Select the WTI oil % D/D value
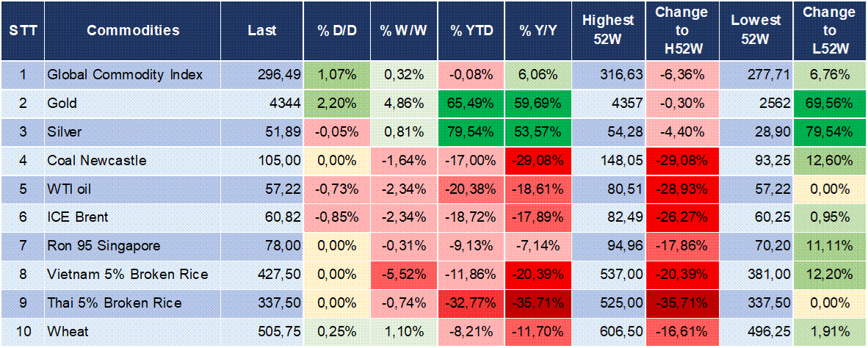The image size is (868, 348). [336, 189]
